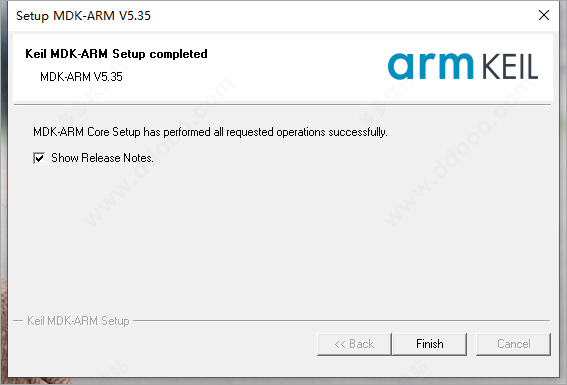Click the blue arm logo
The width and height of the screenshot is (567, 385).
pyautogui.click(x=430, y=66)
